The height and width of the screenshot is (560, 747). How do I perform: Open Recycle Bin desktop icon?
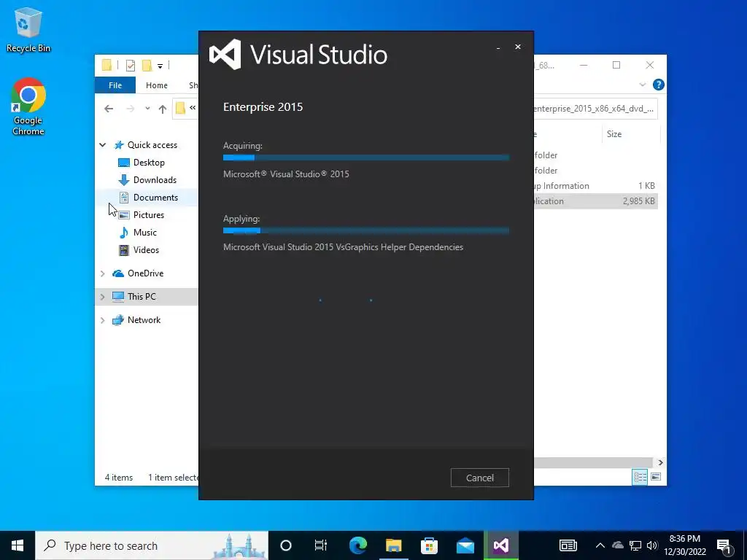coord(28,29)
